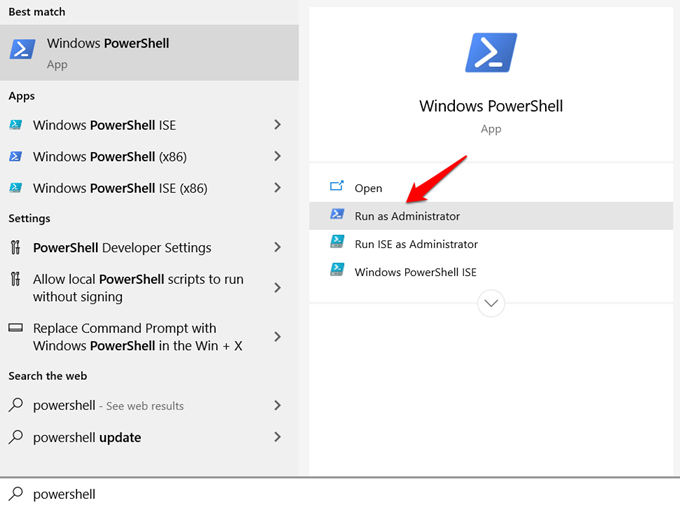Click the Windows PowerShell ISE (x86) icon

click(x=16, y=188)
